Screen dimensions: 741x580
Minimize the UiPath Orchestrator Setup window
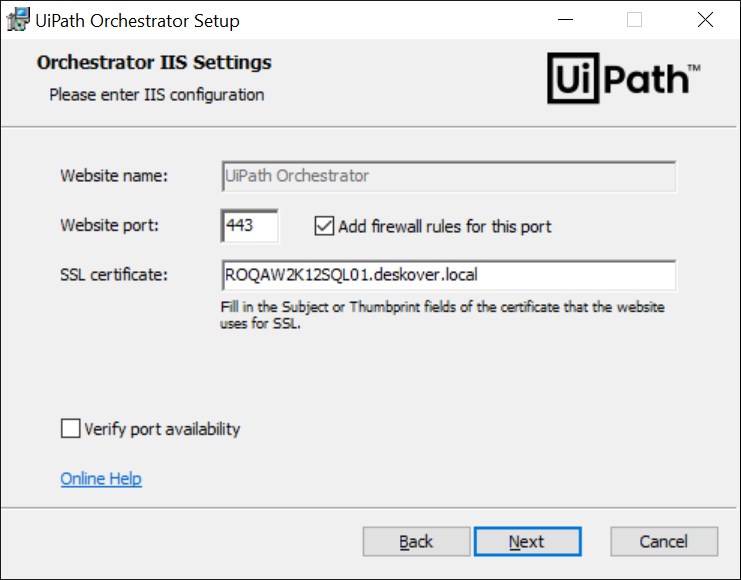pyautogui.click(x=565, y=20)
